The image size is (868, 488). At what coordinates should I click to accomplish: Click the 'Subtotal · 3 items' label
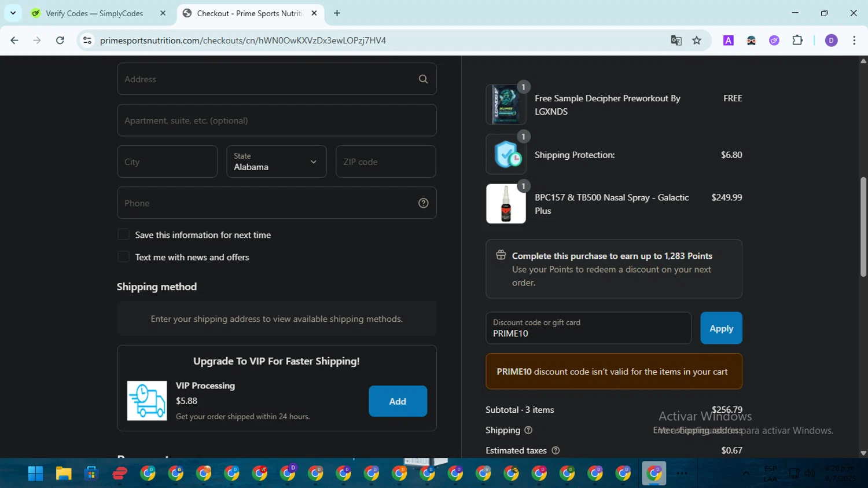coord(520,410)
